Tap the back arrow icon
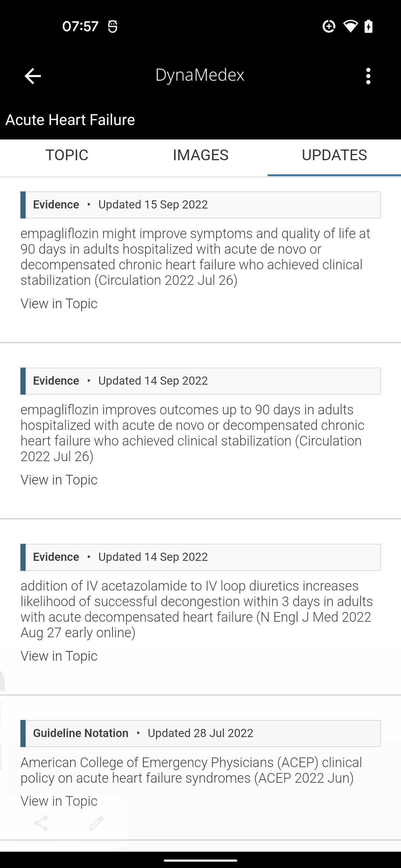This screenshot has height=868, width=401. point(33,76)
